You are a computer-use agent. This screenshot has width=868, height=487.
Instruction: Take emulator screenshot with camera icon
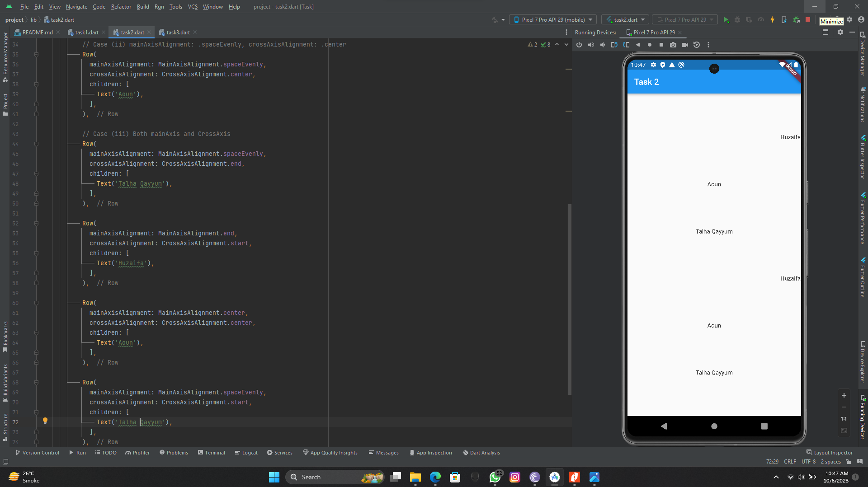tap(673, 45)
